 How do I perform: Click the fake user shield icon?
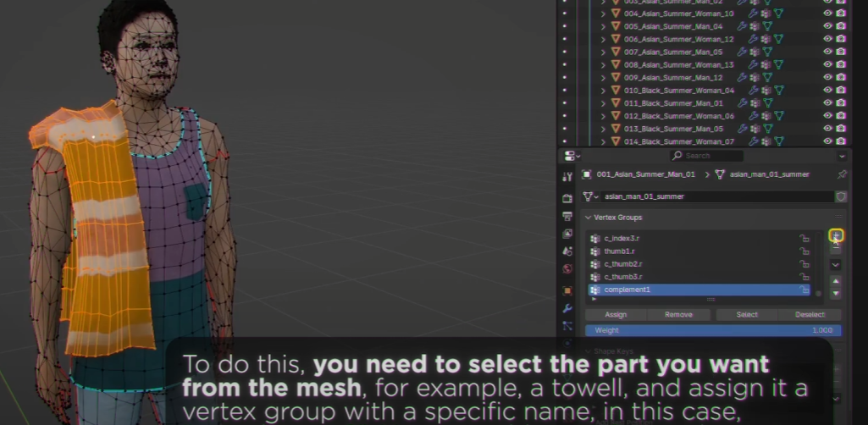coord(841,196)
